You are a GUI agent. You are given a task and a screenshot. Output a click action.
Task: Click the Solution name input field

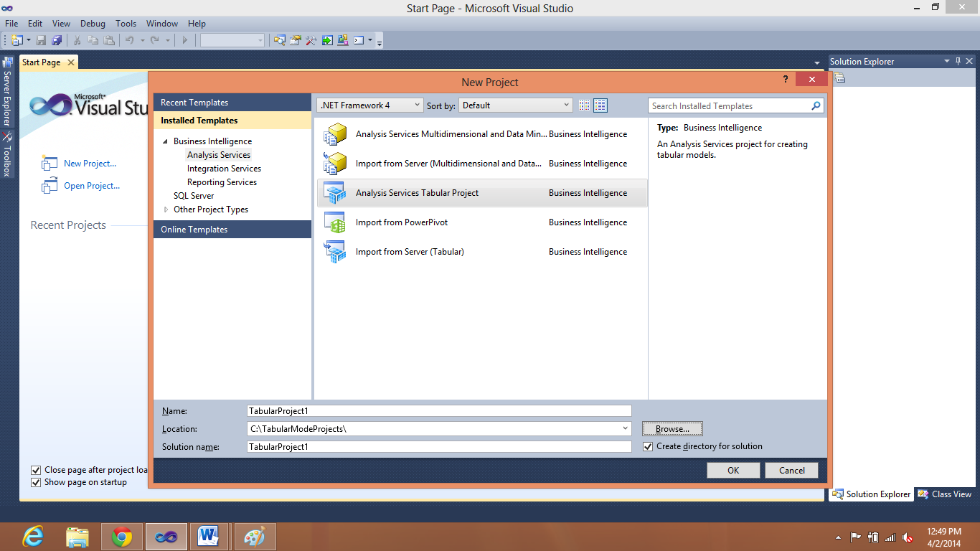[x=439, y=446]
